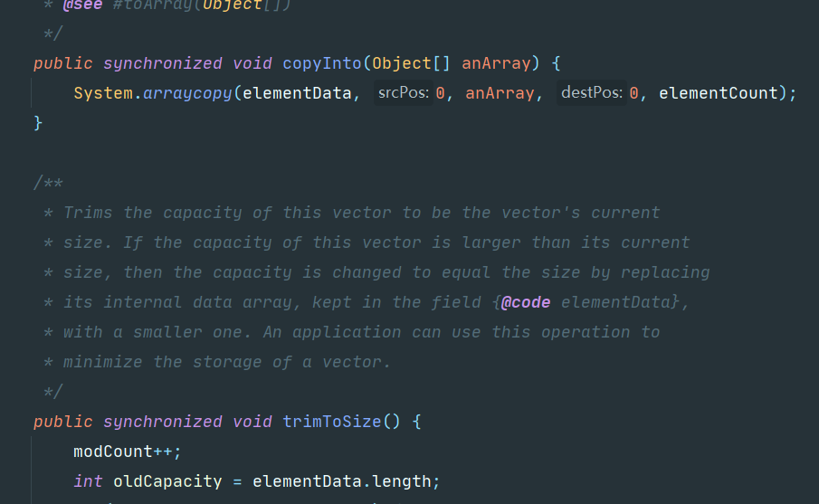
Task: Click the copyInto method name
Action: pyautogui.click(x=322, y=63)
